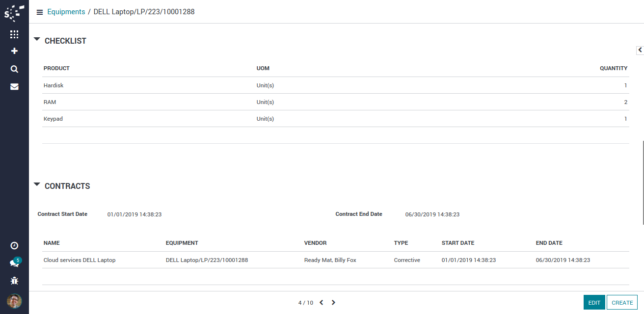
Task: Open the Cloud services DELL Laptop contract row
Action: (x=80, y=260)
